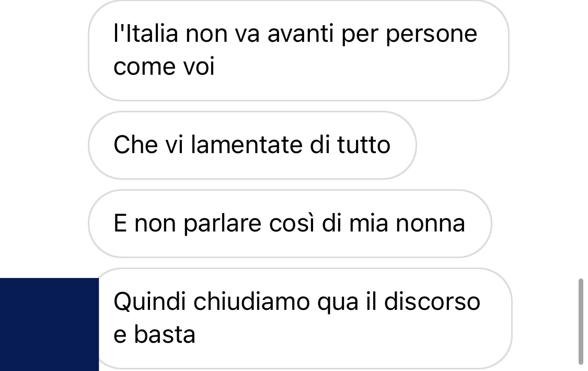Click the words 'e basta' in the last bubble
Viewport: 588px width, 371px height.
pos(154,334)
